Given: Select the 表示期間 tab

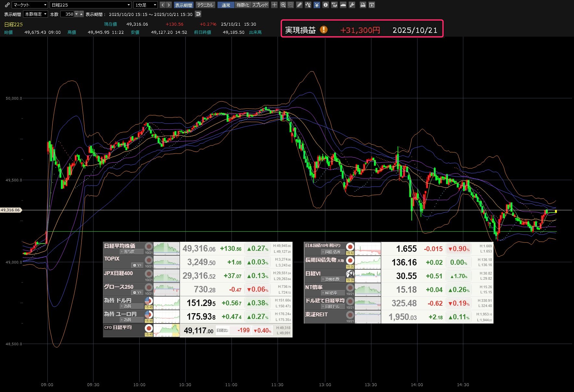Looking at the screenshot, I should click(x=184, y=5).
